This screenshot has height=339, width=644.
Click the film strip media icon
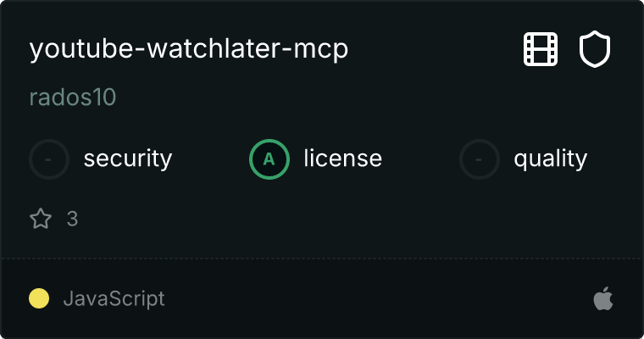pyautogui.click(x=541, y=49)
